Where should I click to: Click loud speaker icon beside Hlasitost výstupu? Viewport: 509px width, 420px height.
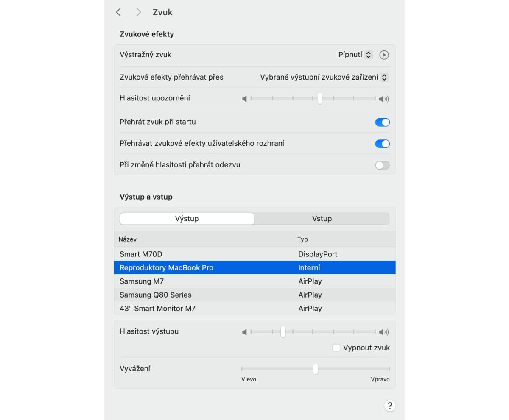coord(384,332)
